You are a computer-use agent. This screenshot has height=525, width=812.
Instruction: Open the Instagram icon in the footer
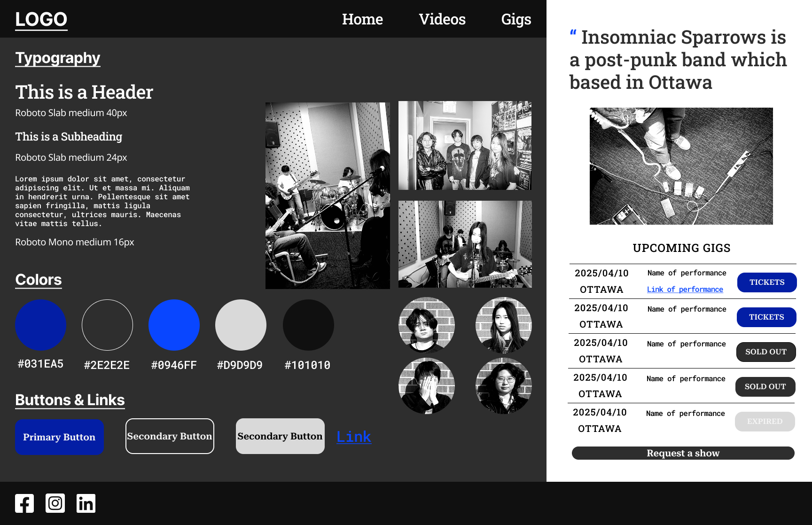(55, 503)
